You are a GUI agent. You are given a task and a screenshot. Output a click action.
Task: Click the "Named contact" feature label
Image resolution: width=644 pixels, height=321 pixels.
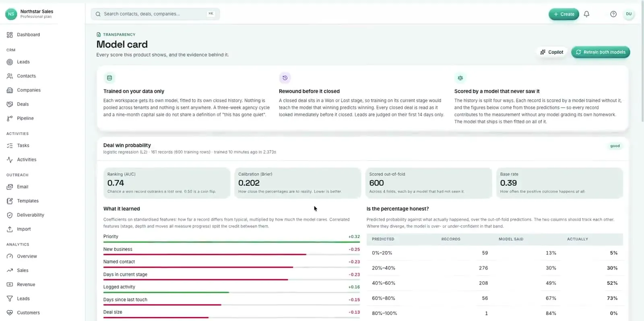click(x=119, y=261)
